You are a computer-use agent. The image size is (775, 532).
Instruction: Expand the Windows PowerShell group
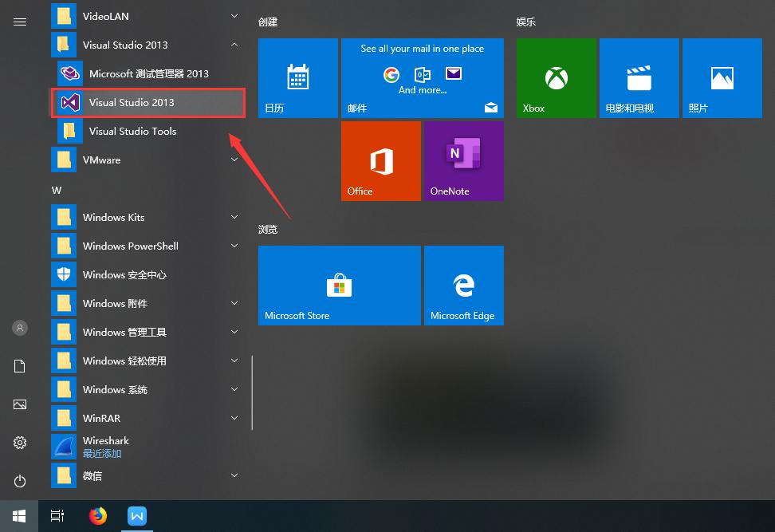[x=234, y=246]
